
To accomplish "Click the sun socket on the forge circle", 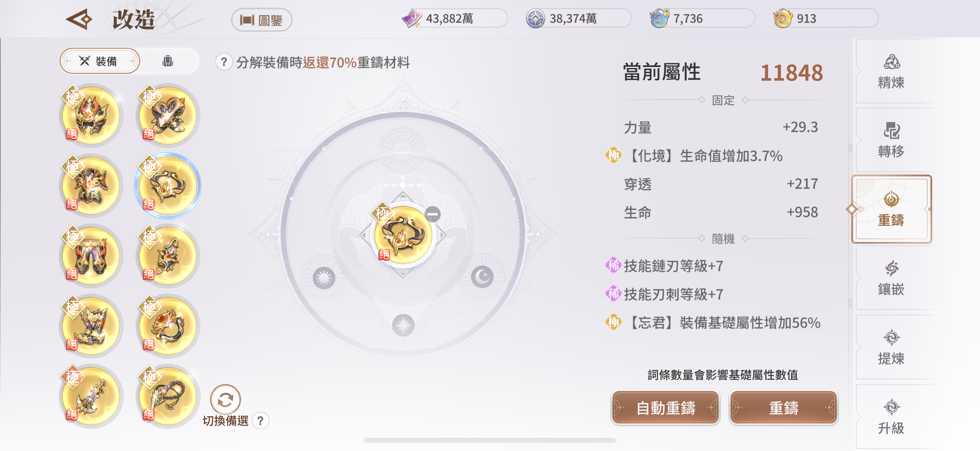I will (324, 278).
